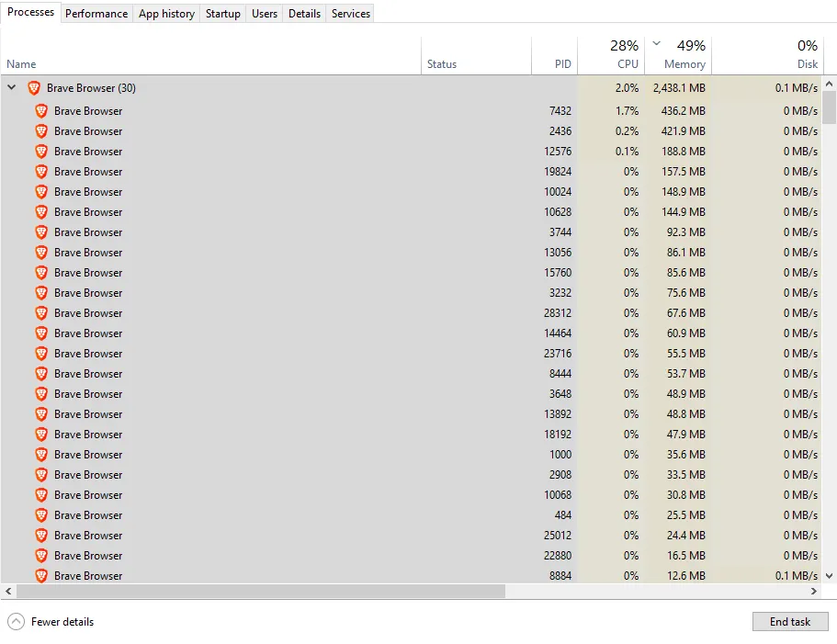This screenshot has height=644, width=837.
Task: Click the 1.7% CPU value
Action: click(627, 111)
